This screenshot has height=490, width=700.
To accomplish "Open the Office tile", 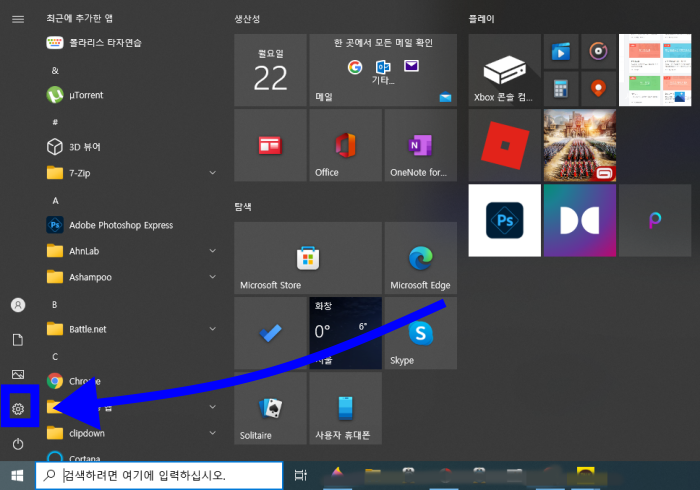I will click(346, 145).
